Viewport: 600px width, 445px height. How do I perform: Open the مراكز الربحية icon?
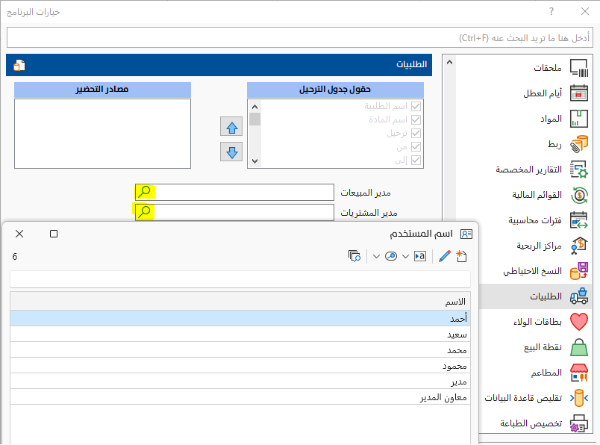pyautogui.click(x=579, y=245)
